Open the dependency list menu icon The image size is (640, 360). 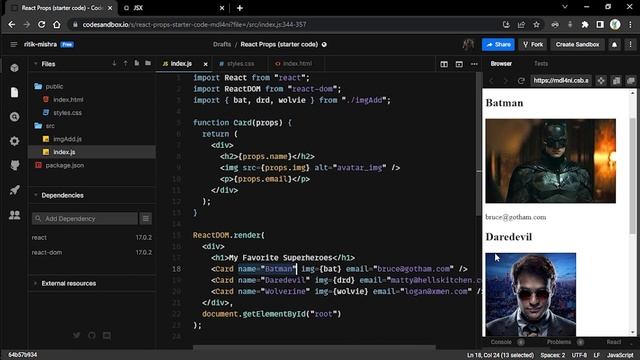[146, 218]
